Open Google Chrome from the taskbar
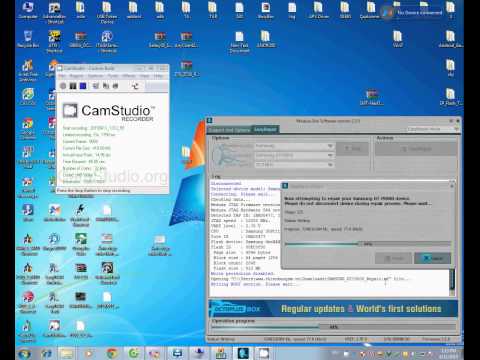The image size is (480, 360). pyautogui.click(x=112, y=354)
